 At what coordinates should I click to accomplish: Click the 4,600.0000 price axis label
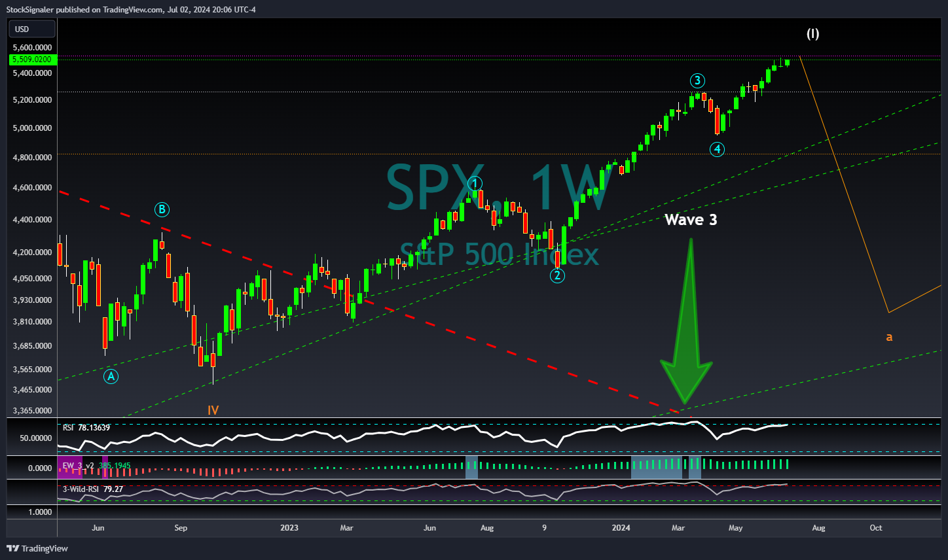tap(32, 187)
